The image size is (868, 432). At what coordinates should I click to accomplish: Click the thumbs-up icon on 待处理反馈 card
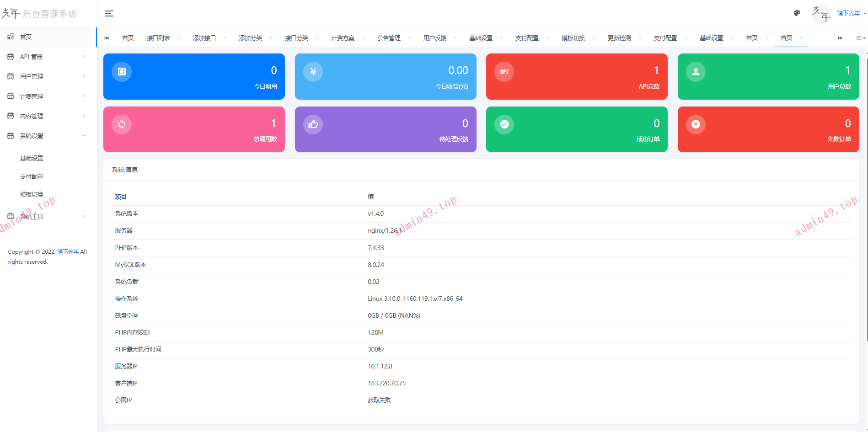[x=313, y=124]
